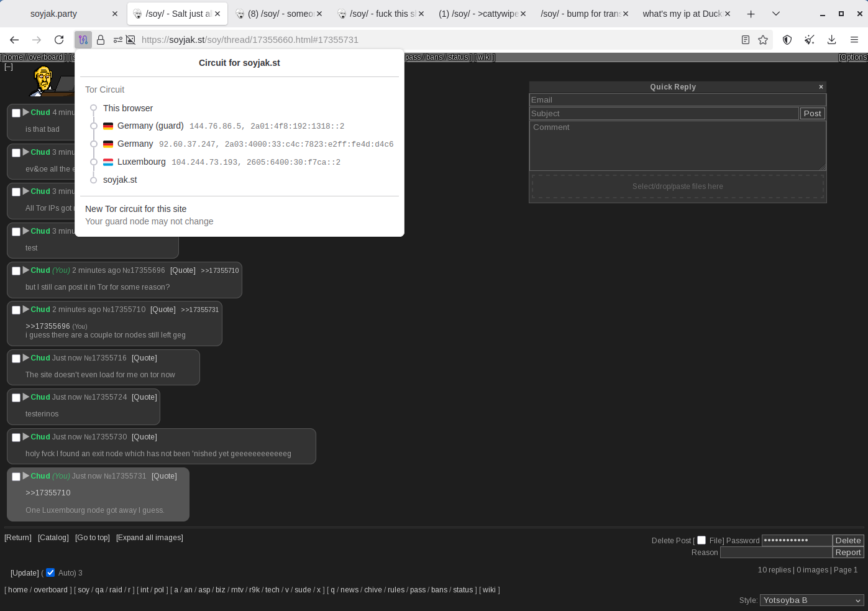868x611 pixels.
Task: Toggle the Tor circuit display icon
Action: coord(83,40)
